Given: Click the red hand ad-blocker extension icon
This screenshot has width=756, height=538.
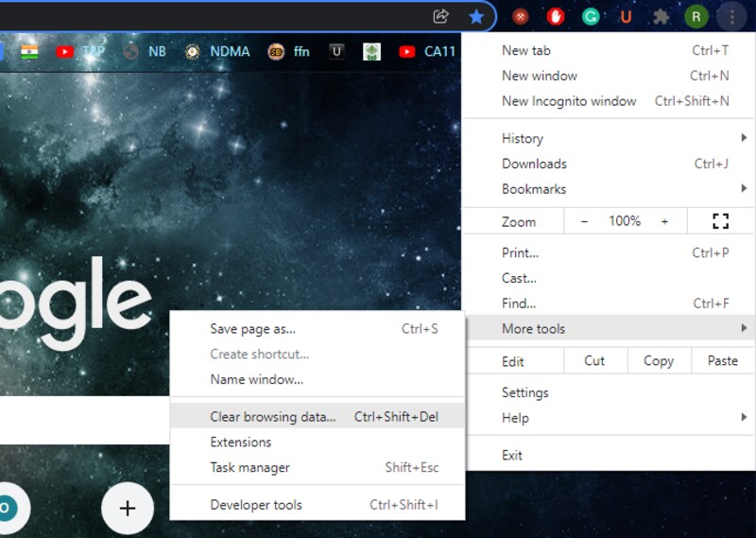Looking at the screenshot, I should (x=556, y=17).
